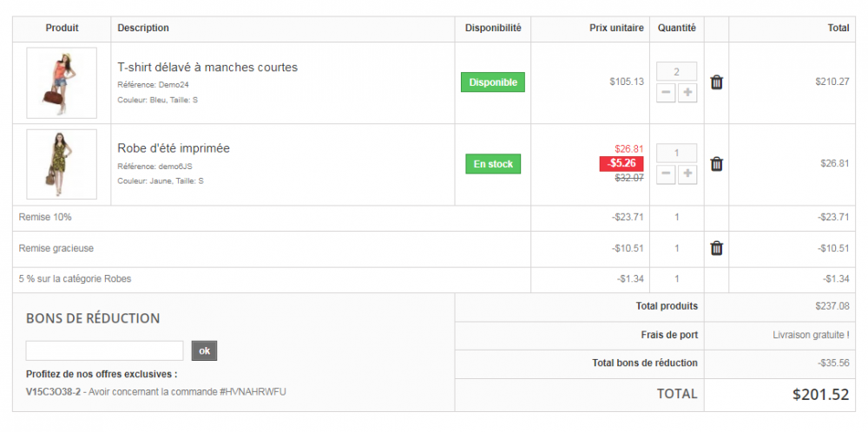Click the green En stock badge

[493, 164]
